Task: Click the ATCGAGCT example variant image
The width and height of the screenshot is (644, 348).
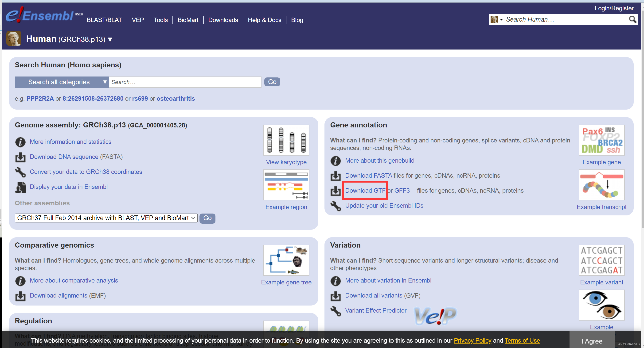Action: coord(601,260)
